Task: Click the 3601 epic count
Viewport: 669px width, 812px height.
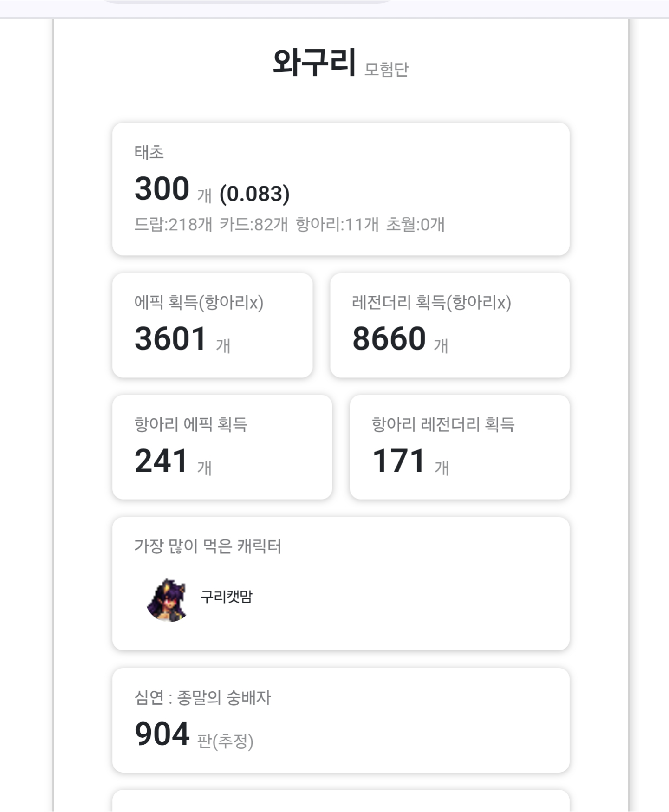Action: [x=170, y=338]
